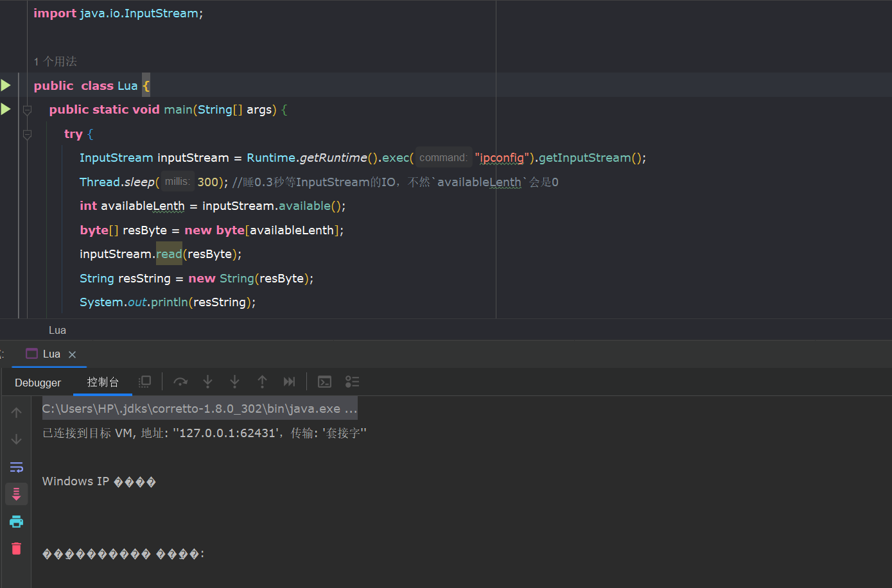Image resolution: width=892 pixels, height=588 pixels.
Task: Open the Debugger tab
Action: [38, 383]
